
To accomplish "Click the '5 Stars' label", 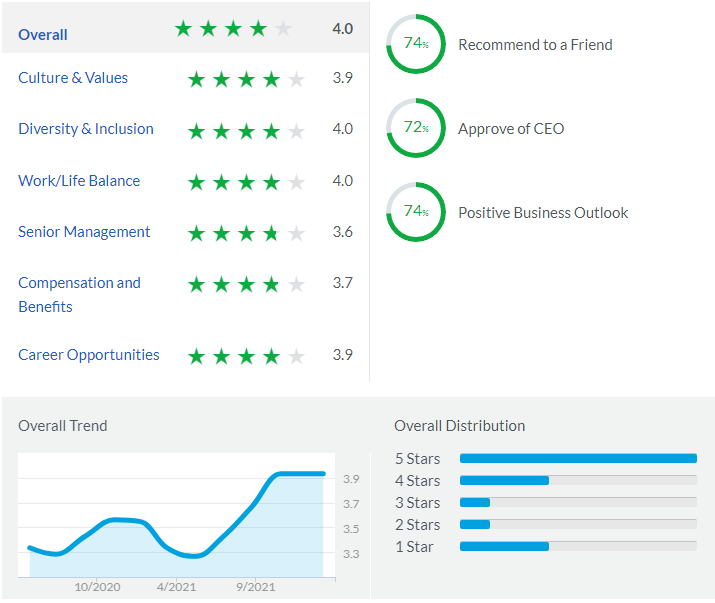I will tap(418, 458).
